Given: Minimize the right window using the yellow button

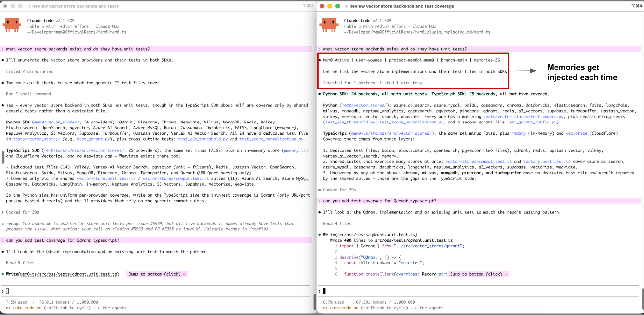Looking at the screenshot, I should coord(330,6).
